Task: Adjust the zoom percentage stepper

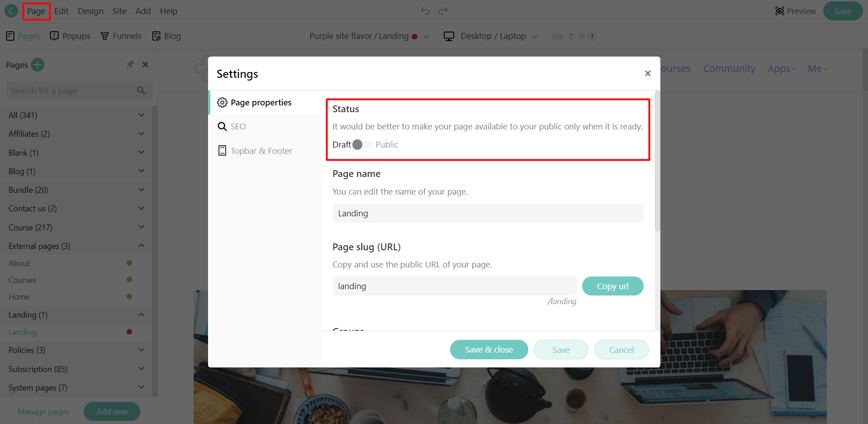Action: (x=571, y=36)
